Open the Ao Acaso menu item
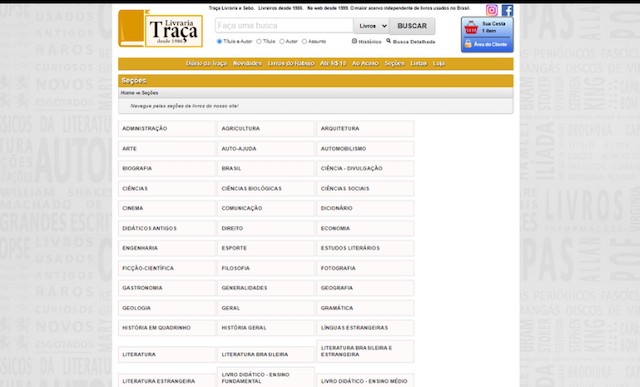The width and height of the screenshot is (640, 387). [365, 63]
